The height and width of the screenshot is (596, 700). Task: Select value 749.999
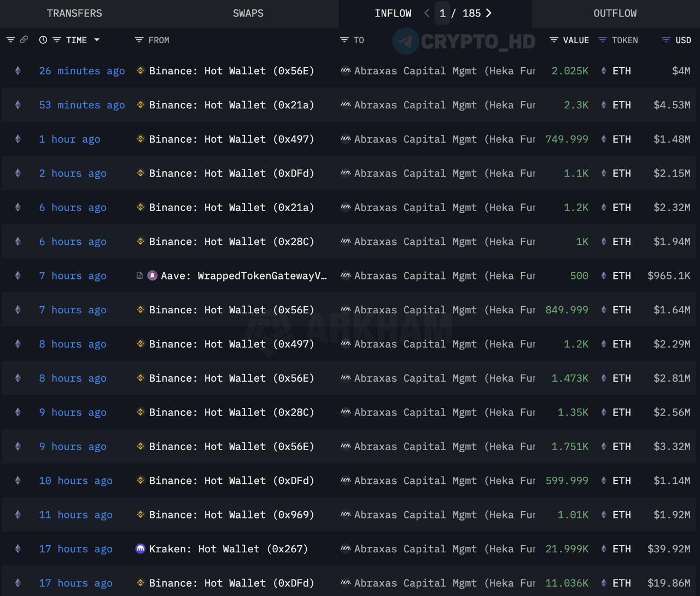567,139
